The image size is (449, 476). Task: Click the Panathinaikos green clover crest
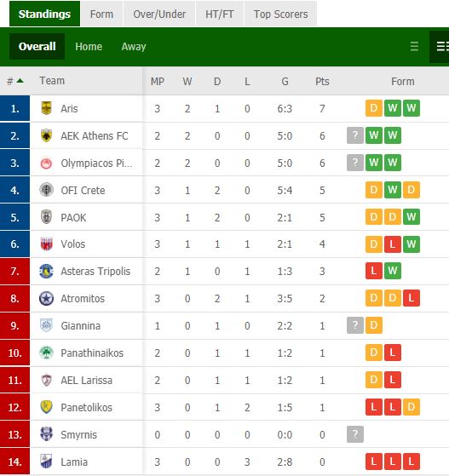(46, 353)
